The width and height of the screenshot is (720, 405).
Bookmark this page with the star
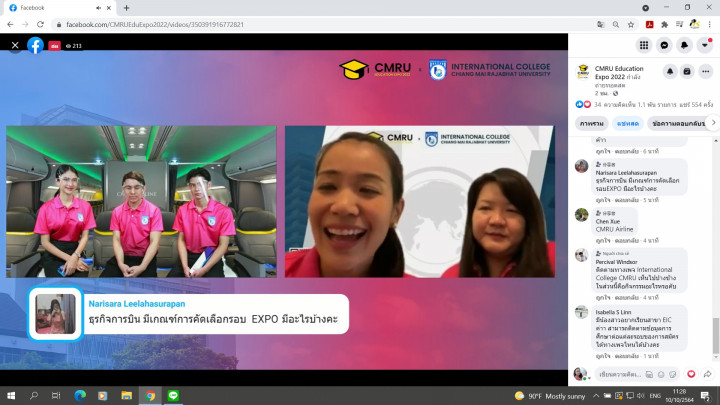(x=630, y=24)
